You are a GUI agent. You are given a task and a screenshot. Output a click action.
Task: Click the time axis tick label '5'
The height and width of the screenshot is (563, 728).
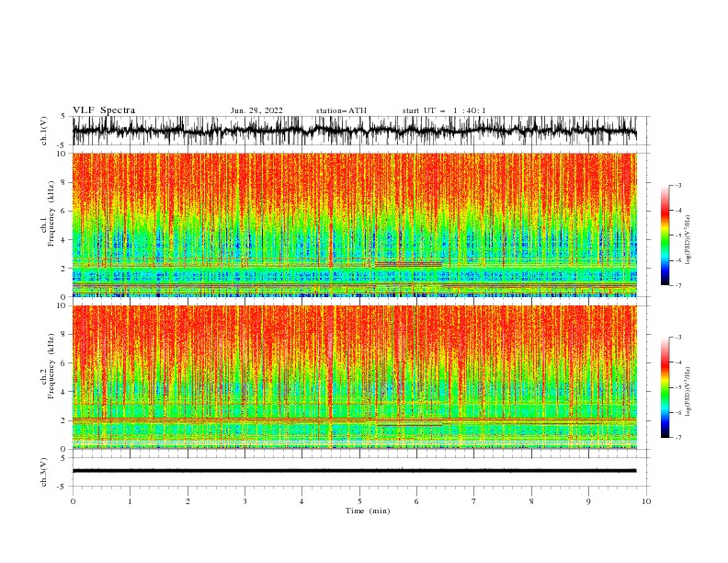point(359,501)
